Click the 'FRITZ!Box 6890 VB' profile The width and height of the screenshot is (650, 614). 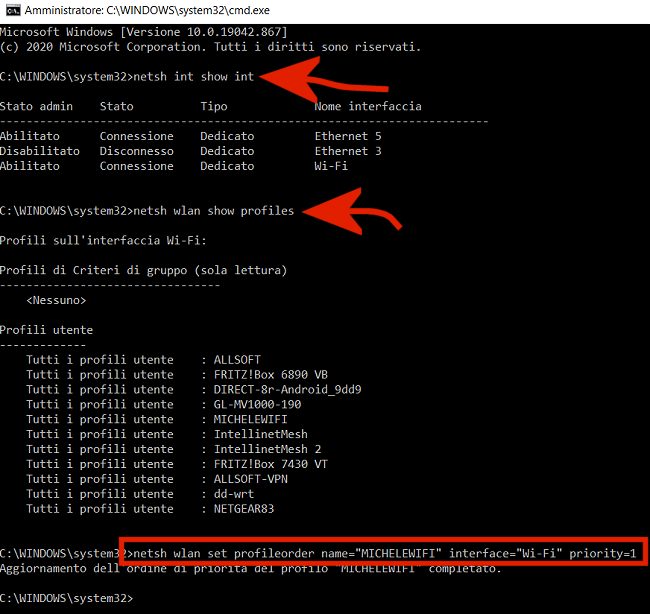271,375
